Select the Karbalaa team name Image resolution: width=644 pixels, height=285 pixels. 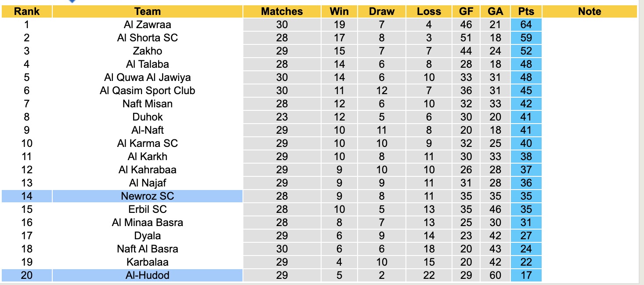(147, 262)
